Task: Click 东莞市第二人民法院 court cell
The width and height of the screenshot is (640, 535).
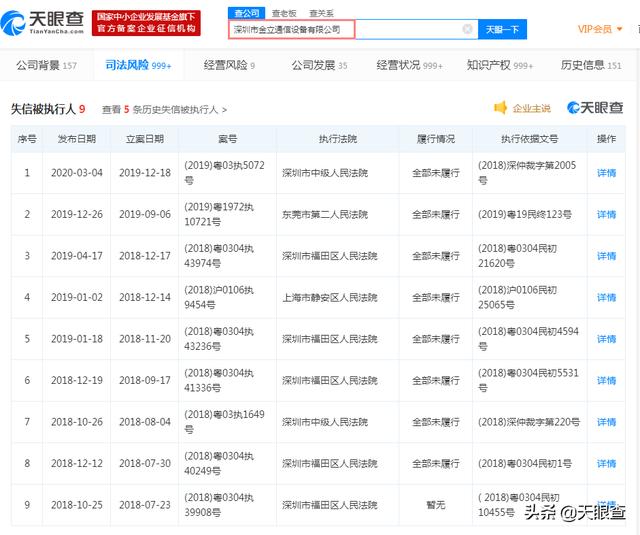Action: tap(325, 215)
